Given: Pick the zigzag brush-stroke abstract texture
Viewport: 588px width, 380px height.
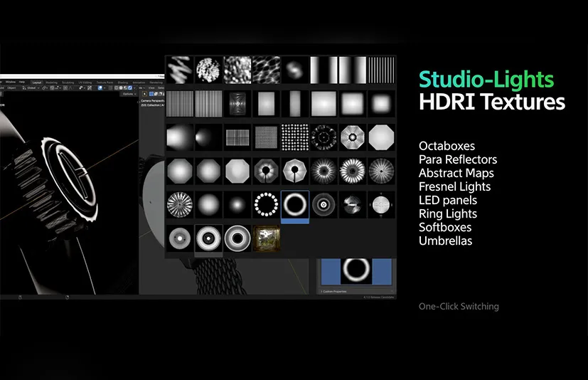Looking at the screenshot, I should [180, 70].
